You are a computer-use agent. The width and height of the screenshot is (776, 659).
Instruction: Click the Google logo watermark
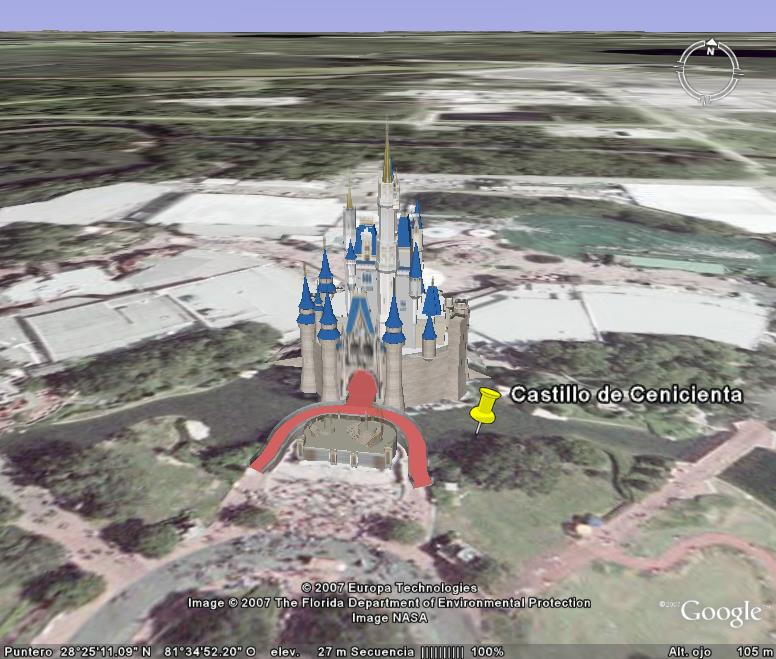[x=721, y=611]
